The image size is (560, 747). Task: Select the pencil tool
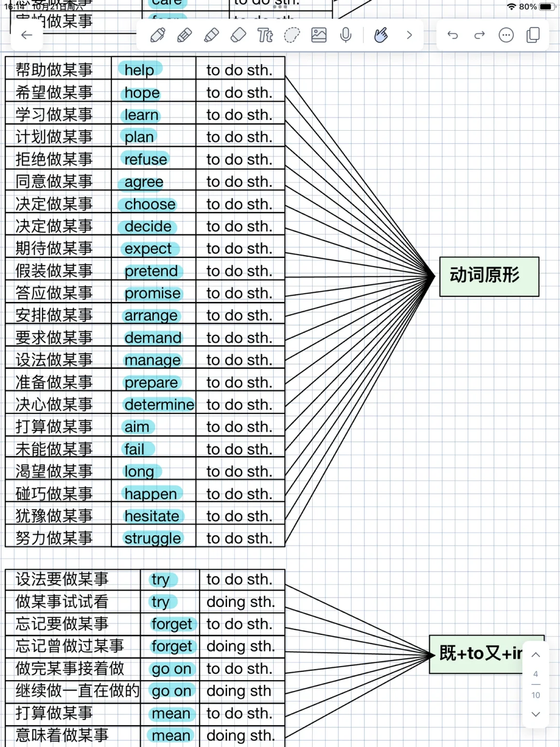[185, 35]
